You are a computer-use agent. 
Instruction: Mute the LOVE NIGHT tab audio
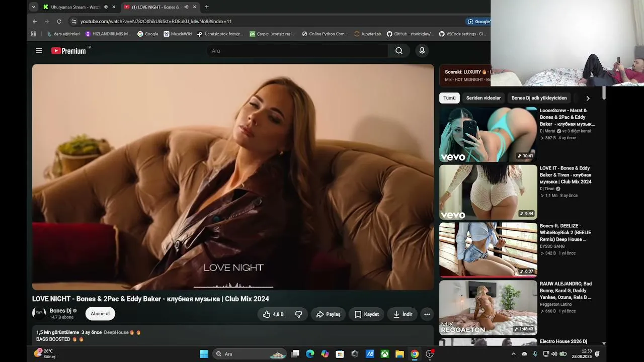click(x=186, y=7)
